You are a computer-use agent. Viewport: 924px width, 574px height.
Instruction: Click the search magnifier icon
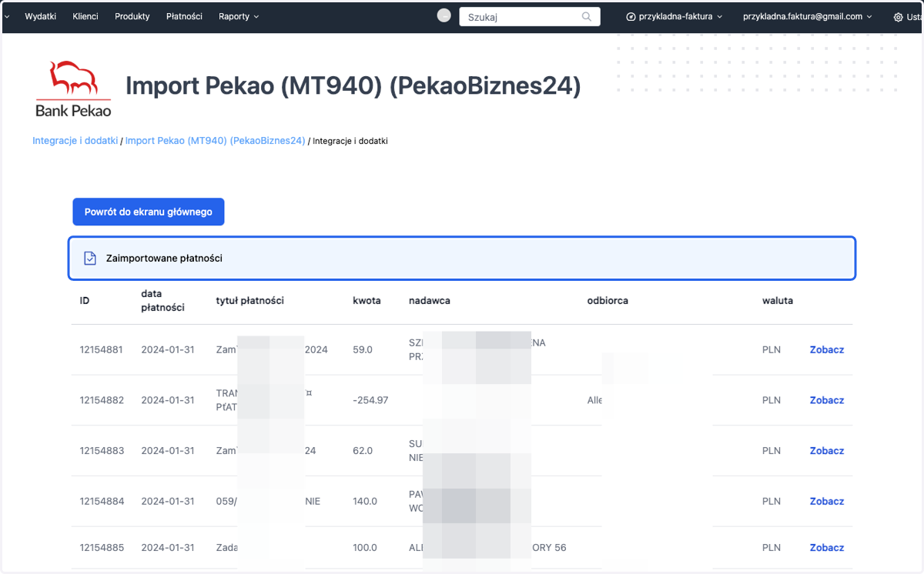point(587,16)
